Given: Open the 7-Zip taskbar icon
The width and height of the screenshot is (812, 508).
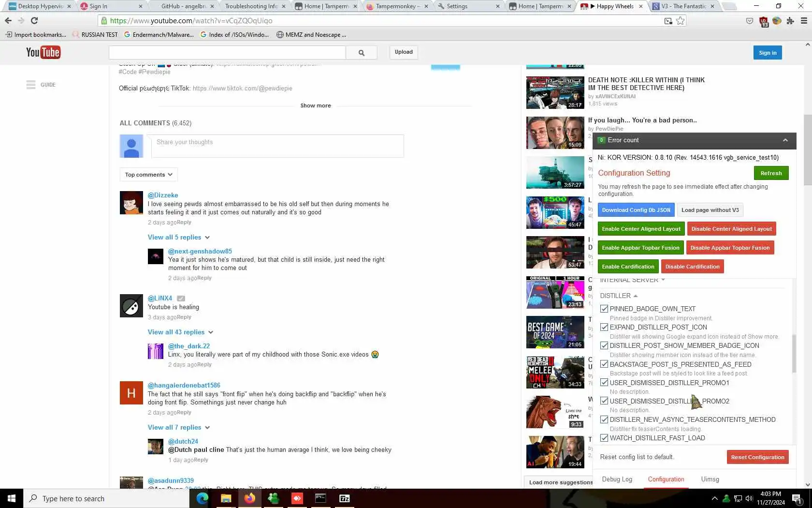Looking at the screenshot, I should tap(344, 498).
